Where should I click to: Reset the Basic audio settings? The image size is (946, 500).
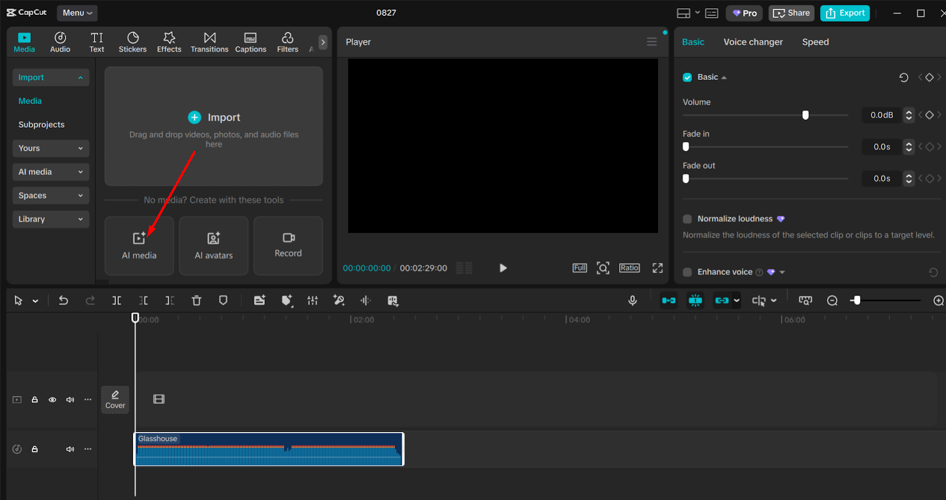tap(903, 77)
